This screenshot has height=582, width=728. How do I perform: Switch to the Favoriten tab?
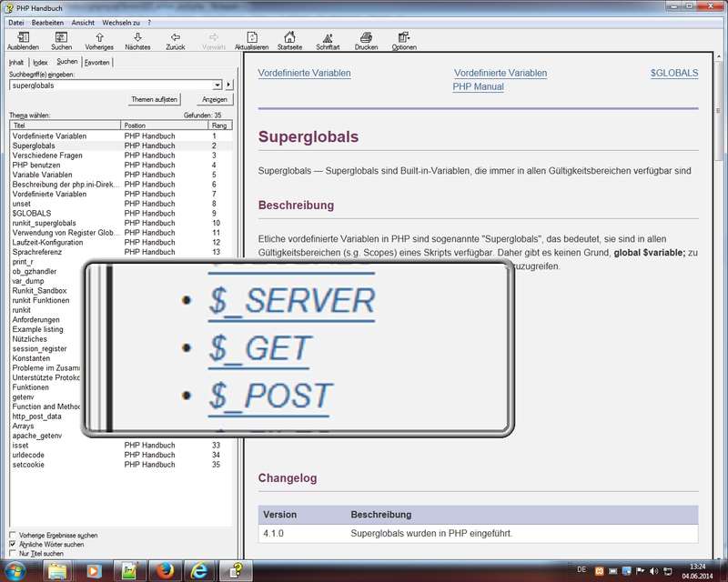[97, 63]
